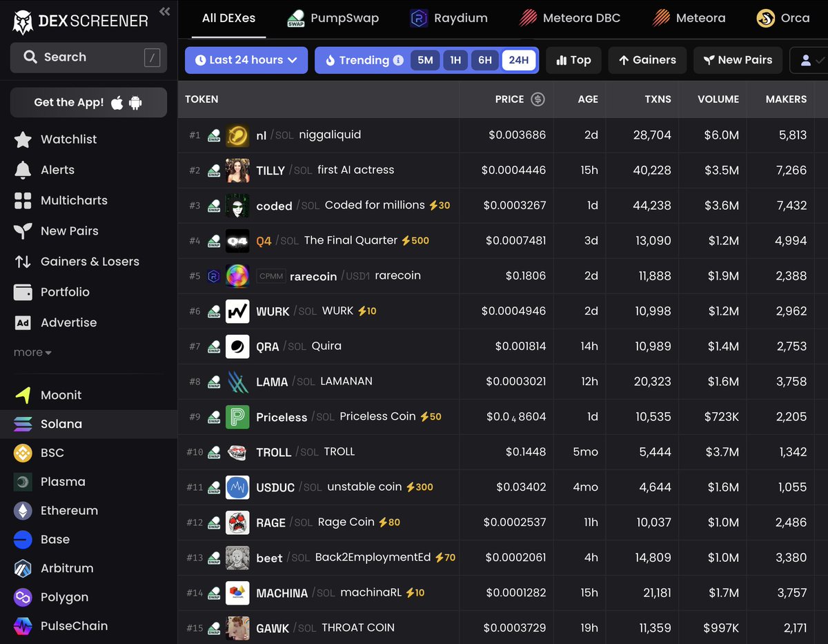Select Base chain icon

tap(23, 540)
